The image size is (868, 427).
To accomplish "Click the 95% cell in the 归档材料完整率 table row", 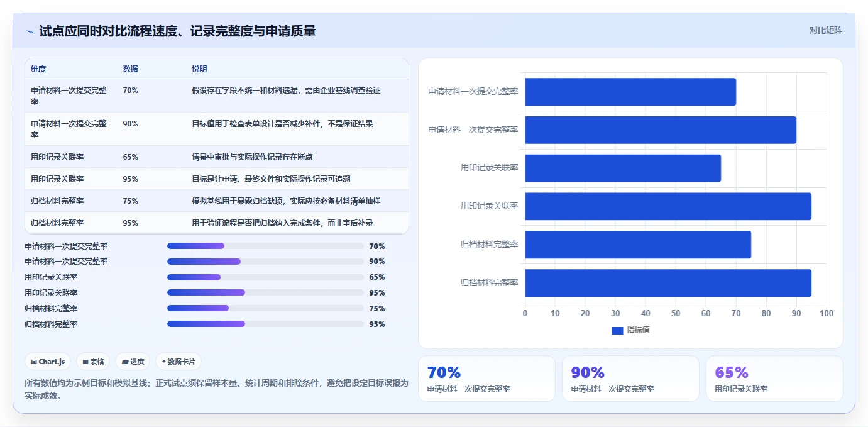I will [x=130, y=223].
